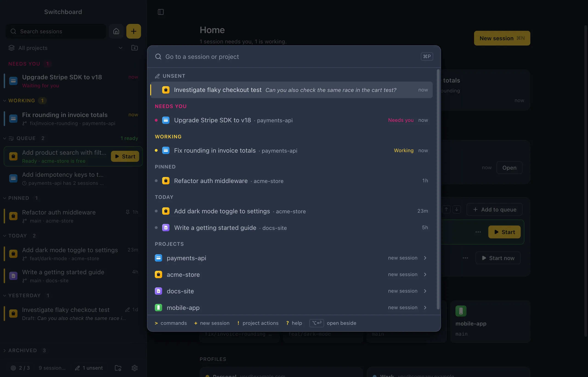
Task: Click the Open button on Home card
Action: [x=509, y=168]
